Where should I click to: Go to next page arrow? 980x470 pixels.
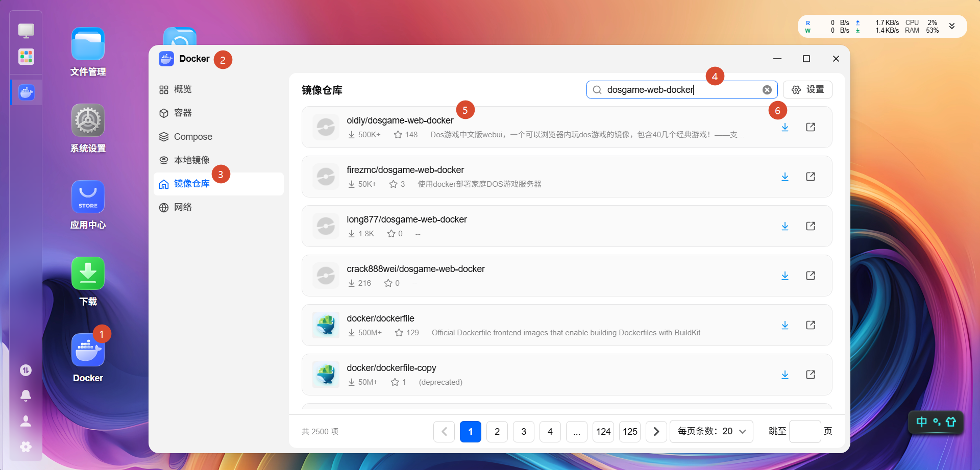(x=656, y=432)
